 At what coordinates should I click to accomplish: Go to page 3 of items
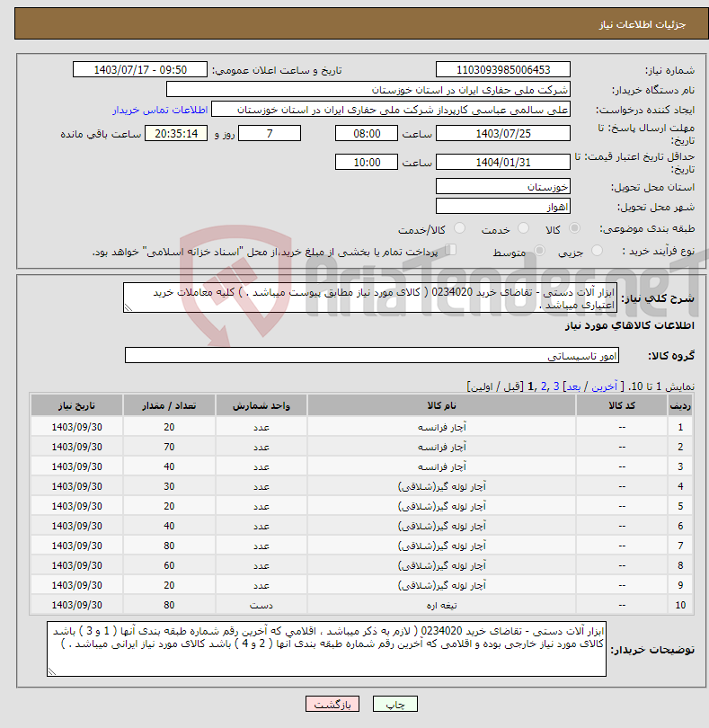pyautogui.click(x=555, y=386)
